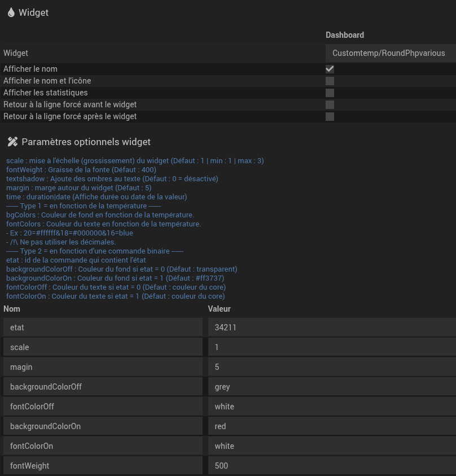Viewport: 456px width, 476px height.
Task: Uncheck the Afficher le nom checkbox
Action: click(330, 69)
